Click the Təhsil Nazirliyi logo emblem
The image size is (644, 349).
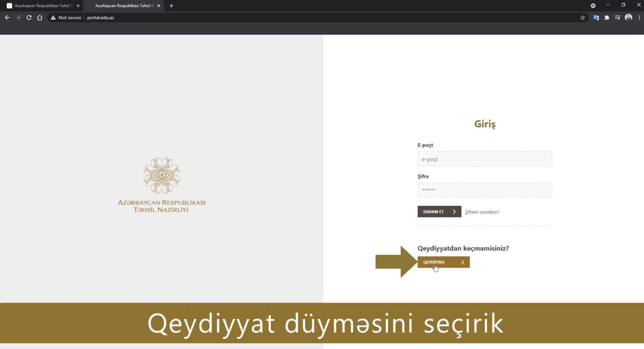162,176
